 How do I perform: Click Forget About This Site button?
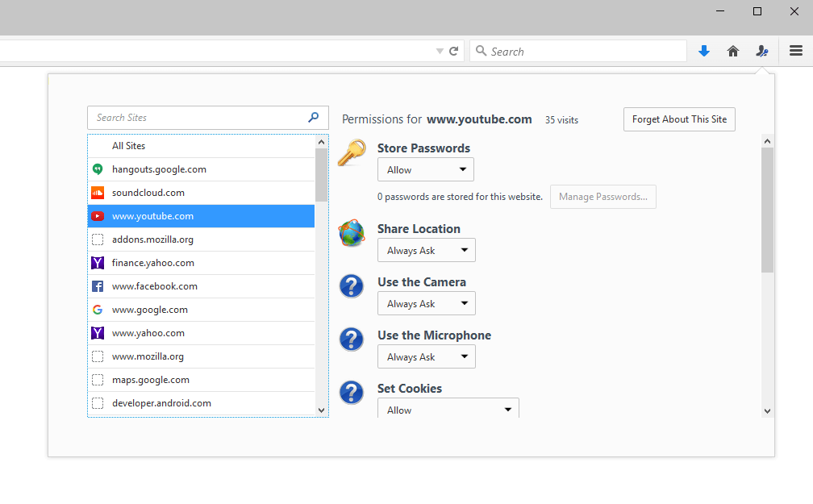click(679, 119)
